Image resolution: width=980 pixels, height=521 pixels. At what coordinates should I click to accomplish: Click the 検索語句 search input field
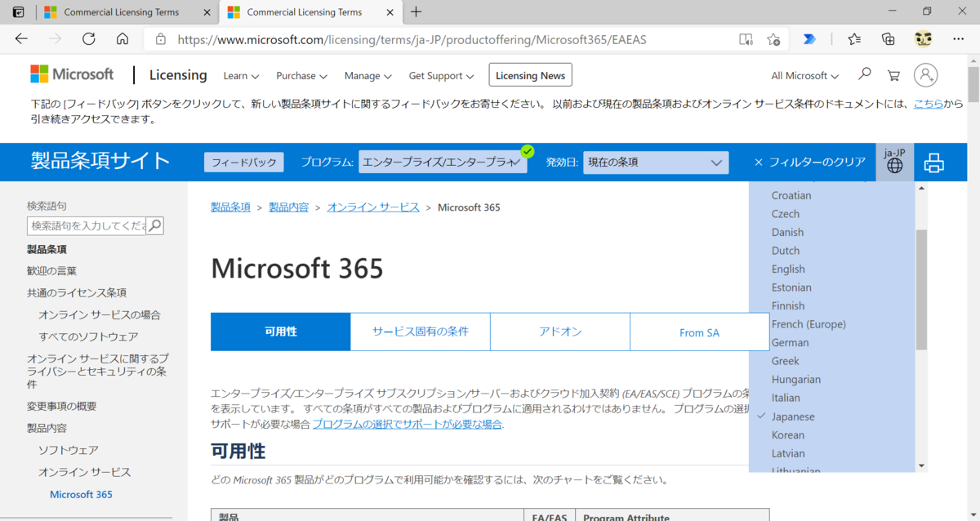(x=87, y=225)
